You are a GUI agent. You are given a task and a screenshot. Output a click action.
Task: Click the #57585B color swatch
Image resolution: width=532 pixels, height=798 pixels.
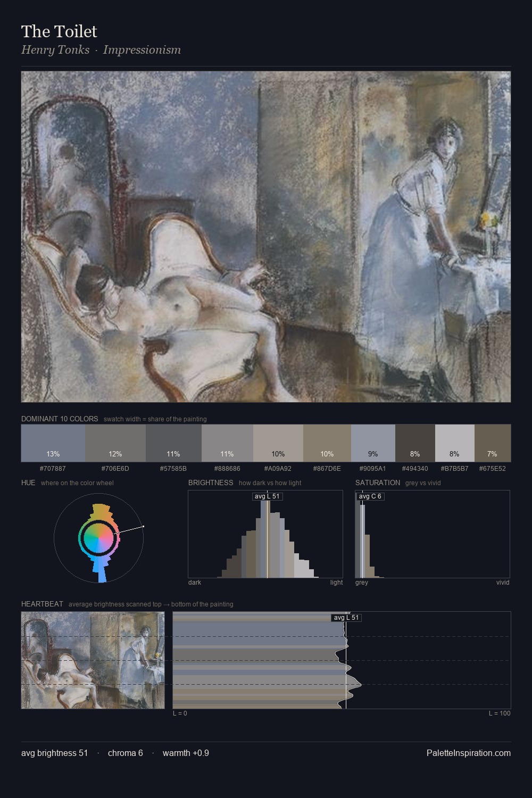[x=173, y=443]
